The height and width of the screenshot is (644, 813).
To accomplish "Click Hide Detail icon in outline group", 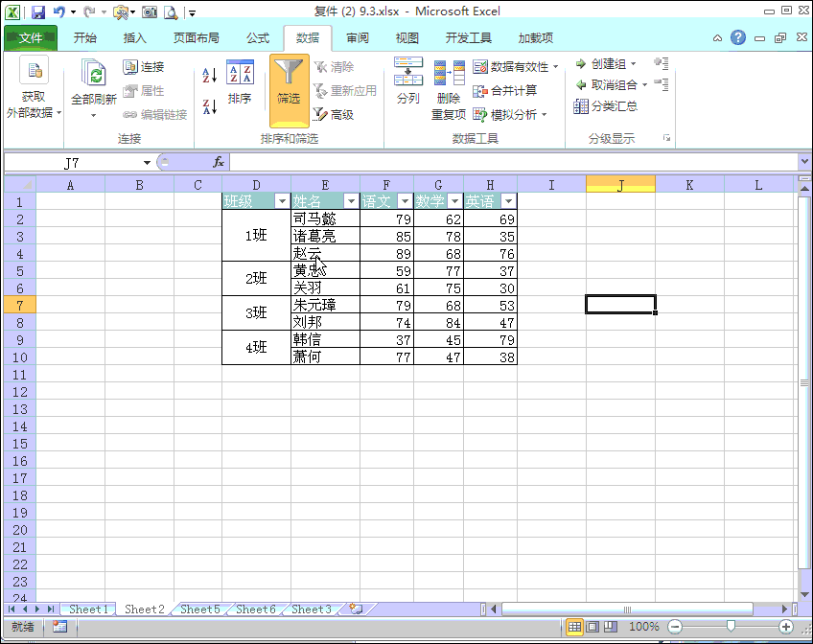I will click(x=662, y=84).
